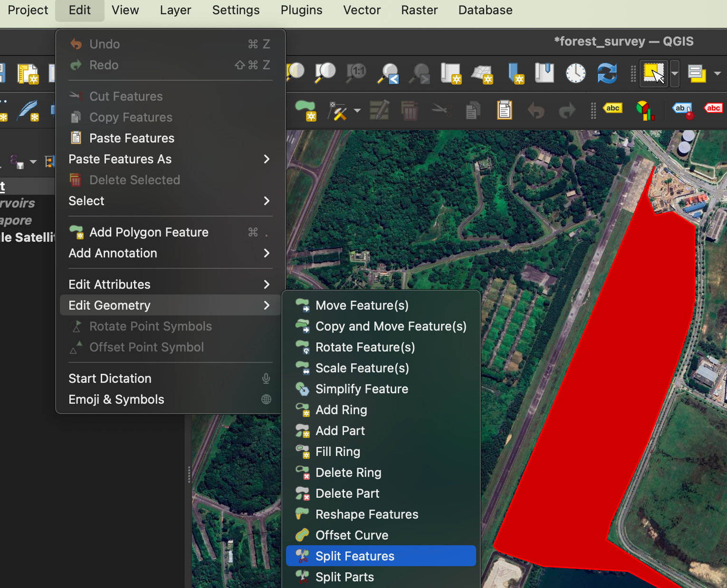Image resolution: width=727 pixels, height=588 pixels.
Task: Toggle the Add Polygon Feature toolbar tool
Action: pyautogui.click(x=305, y=110)
